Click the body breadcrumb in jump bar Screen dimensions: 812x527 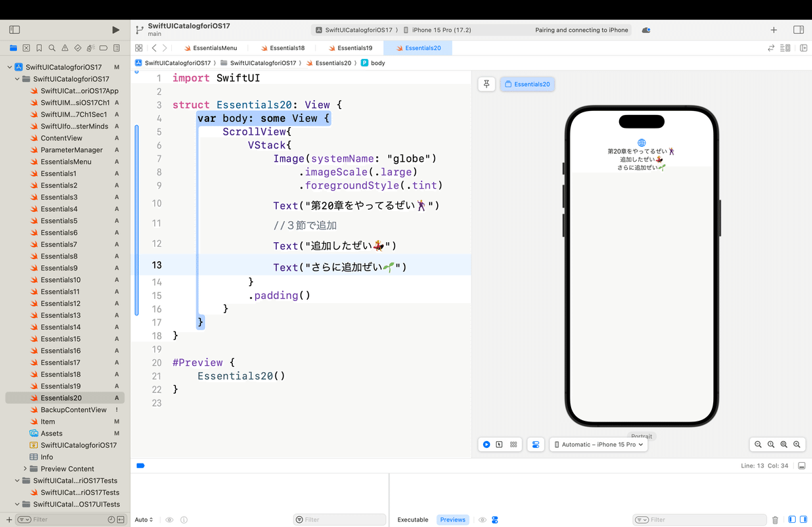373,62
